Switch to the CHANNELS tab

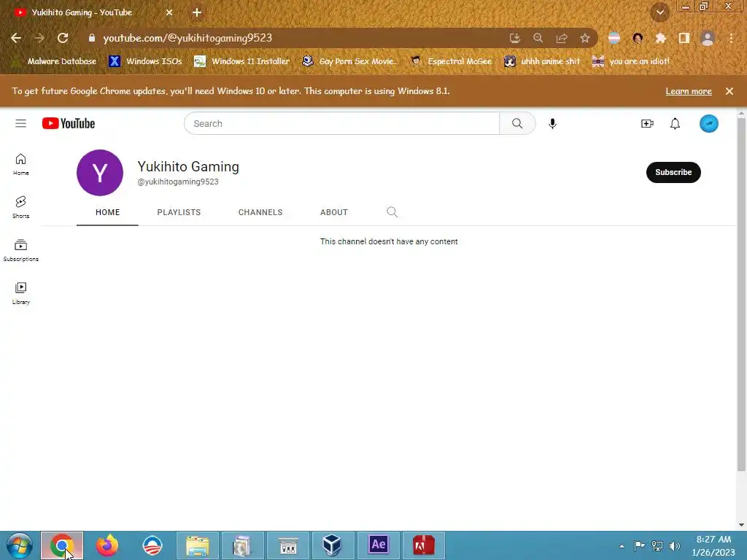click(x=260, y=212)
